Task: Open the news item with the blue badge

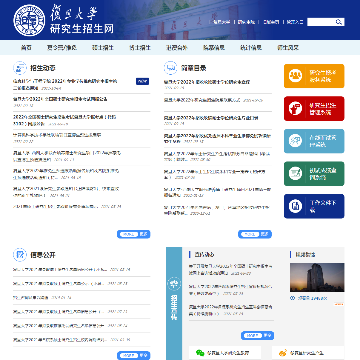Action: (x=65, y=84)
